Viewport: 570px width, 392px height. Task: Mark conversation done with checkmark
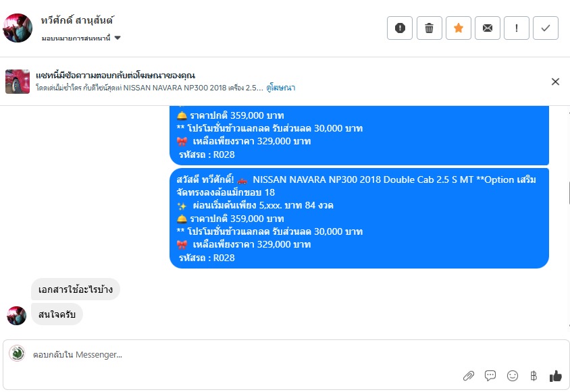tap(546, 28)
